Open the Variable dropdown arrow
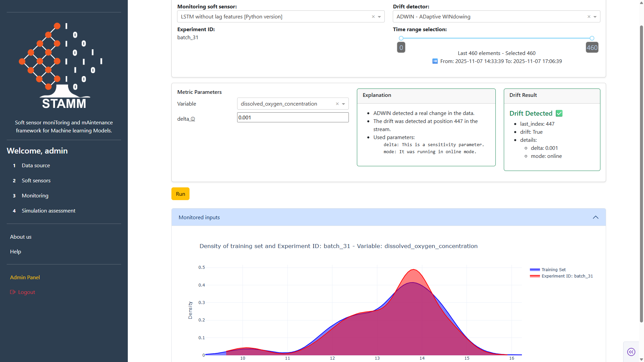The width and height of the screenshot is (644, 362). pos(343,104)
